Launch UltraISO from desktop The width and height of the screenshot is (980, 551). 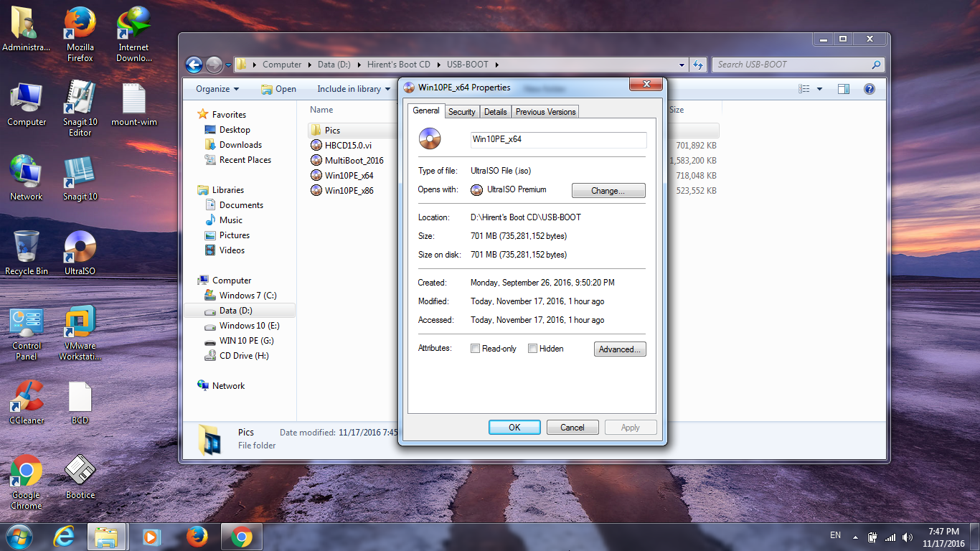pyautogui.click(x=80, y=253)
